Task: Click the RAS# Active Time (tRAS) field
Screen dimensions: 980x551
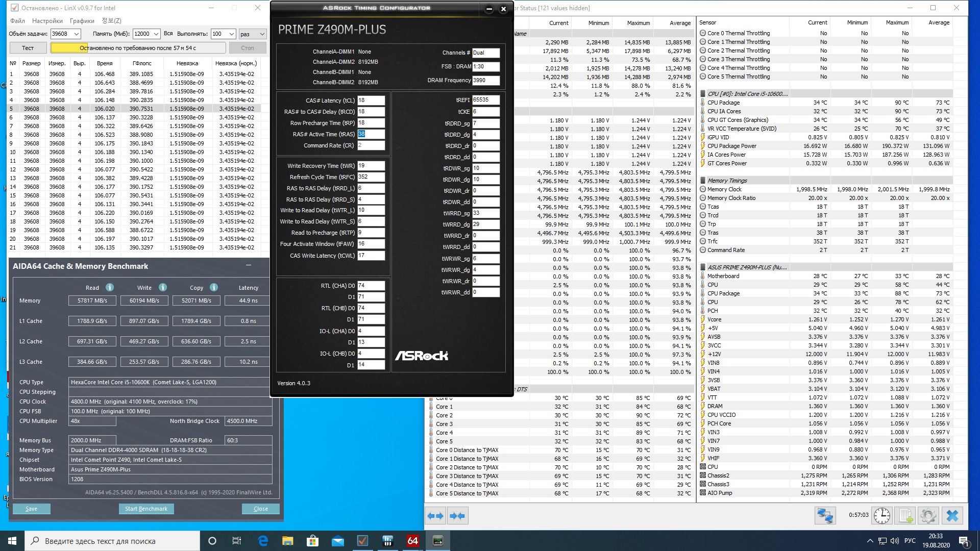Action: [371, 134]
